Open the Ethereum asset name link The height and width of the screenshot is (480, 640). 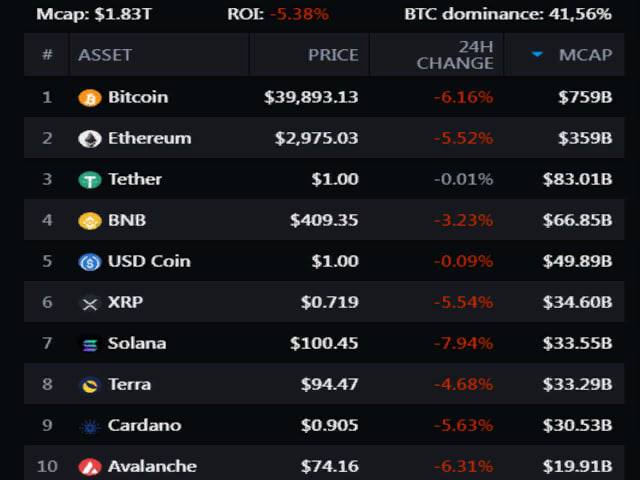pos(149,139)
